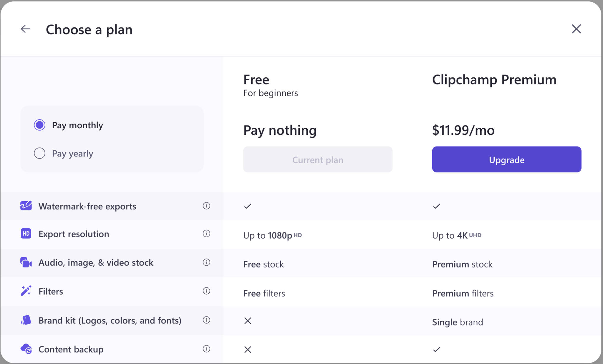Open the info tooltip for Export resolution
The width and height of the screenshot is (603, 364).
coord(206,234)
